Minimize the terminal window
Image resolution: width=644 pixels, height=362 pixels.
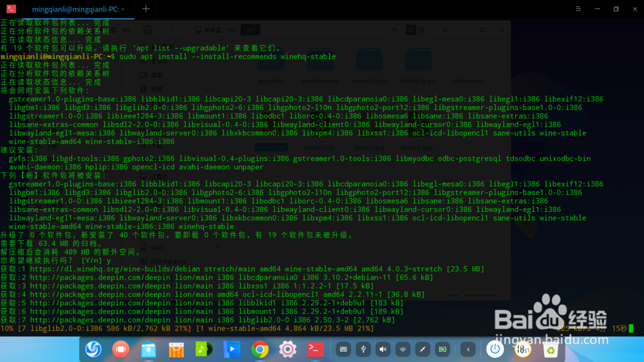597,8
